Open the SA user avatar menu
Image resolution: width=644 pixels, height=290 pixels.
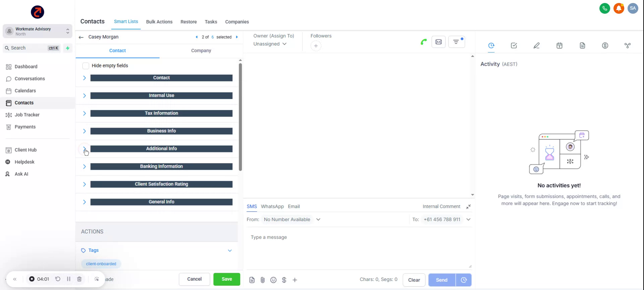[633, 8]
